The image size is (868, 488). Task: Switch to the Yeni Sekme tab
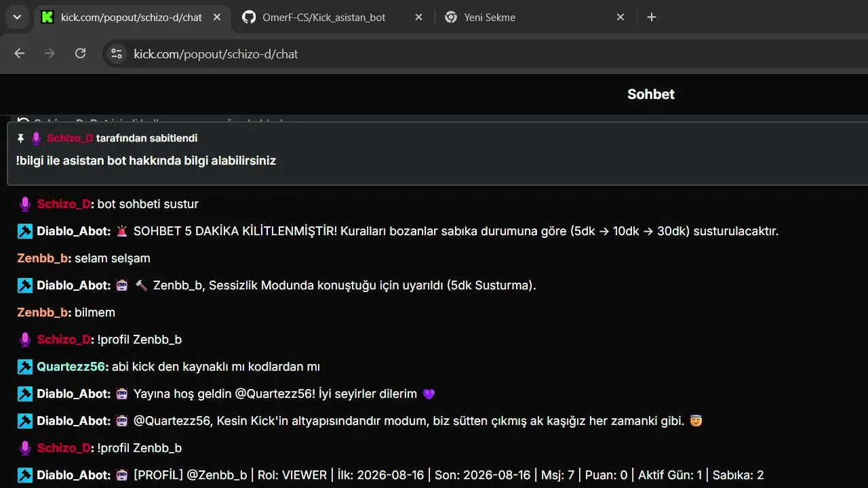pyautogui.click(x=535, y=17)
